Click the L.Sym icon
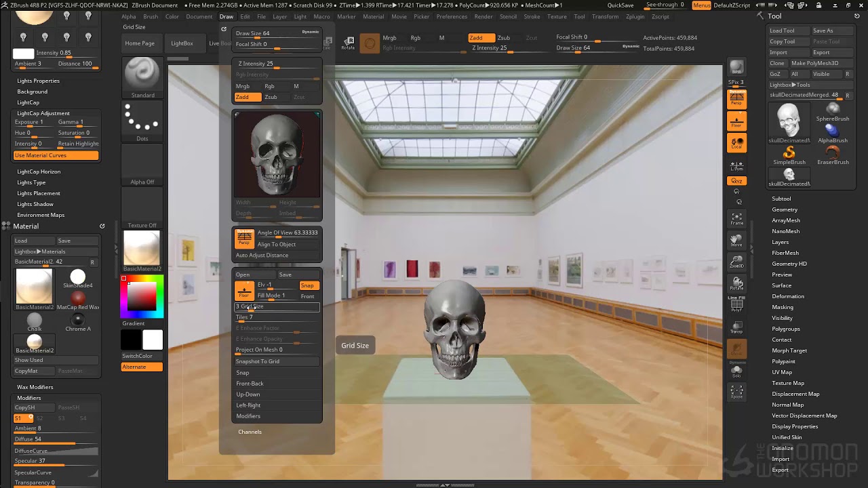This screenshot has width=868, height=488. coord(736,165)
